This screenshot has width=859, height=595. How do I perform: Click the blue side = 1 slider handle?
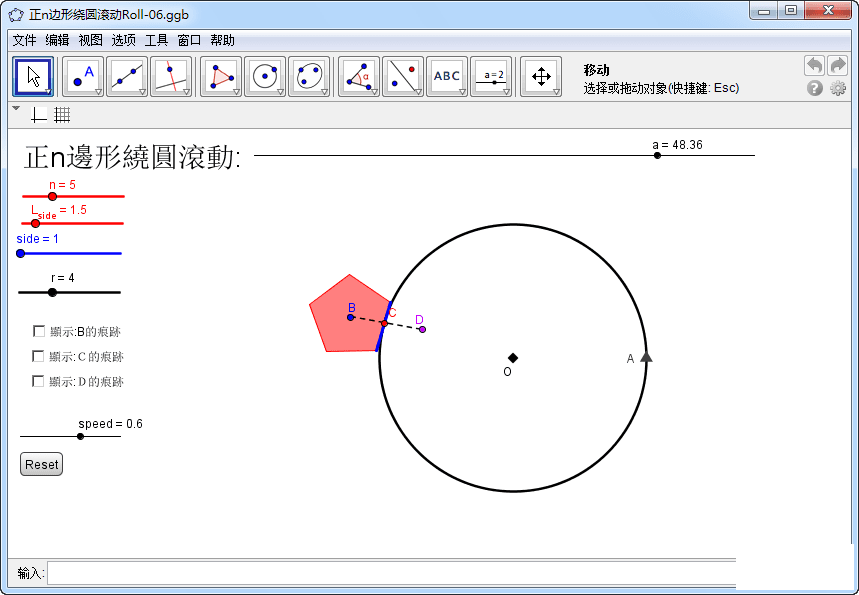tap(20, 253)
